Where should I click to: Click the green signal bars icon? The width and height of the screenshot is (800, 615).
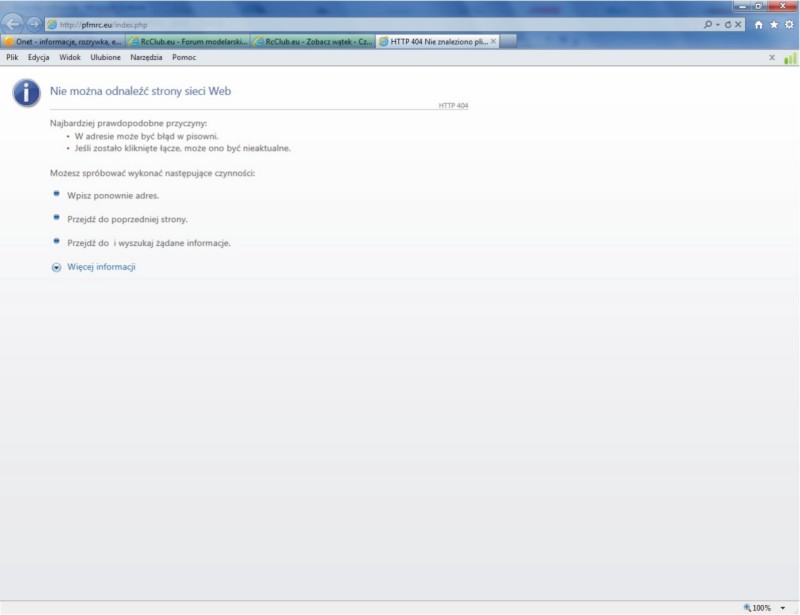point(790,58)
